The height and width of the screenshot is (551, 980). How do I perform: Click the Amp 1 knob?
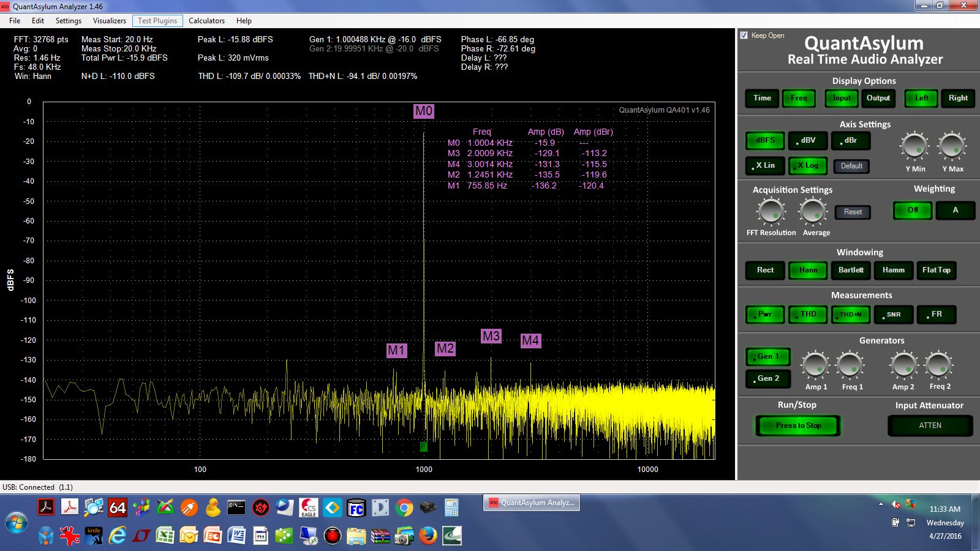pos(815,365)
